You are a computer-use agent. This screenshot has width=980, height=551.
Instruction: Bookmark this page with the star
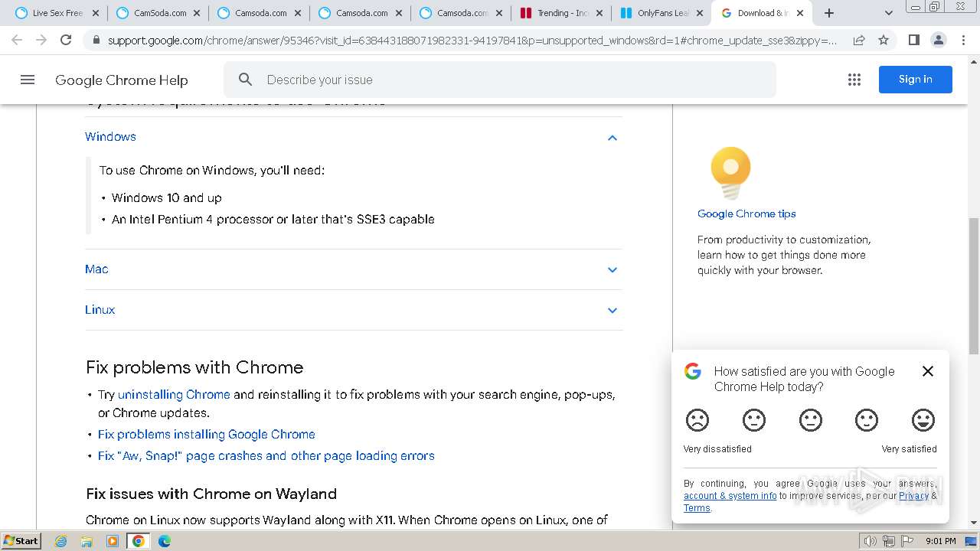click(884, 40)
